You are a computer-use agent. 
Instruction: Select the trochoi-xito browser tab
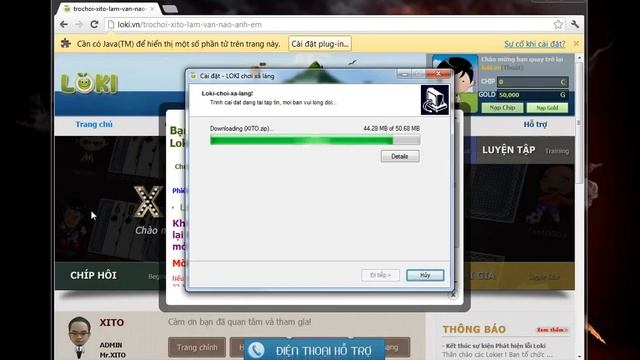pos(108,9)
